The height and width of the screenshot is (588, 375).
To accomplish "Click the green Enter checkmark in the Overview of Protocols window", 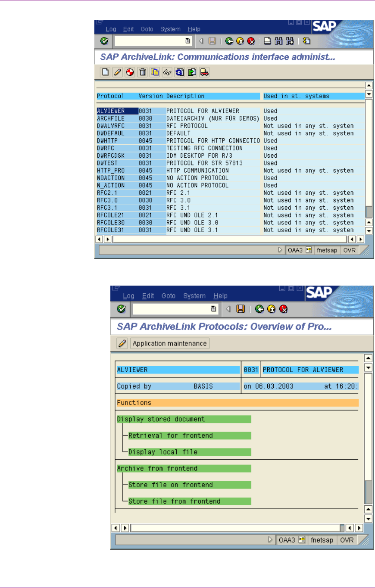I will click(x=122, y=308).
